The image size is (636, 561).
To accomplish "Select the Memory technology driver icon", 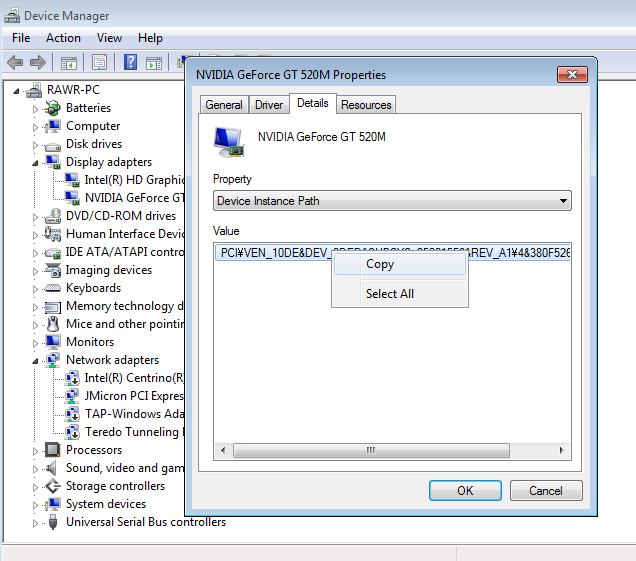I will click(x=53, y=307).
